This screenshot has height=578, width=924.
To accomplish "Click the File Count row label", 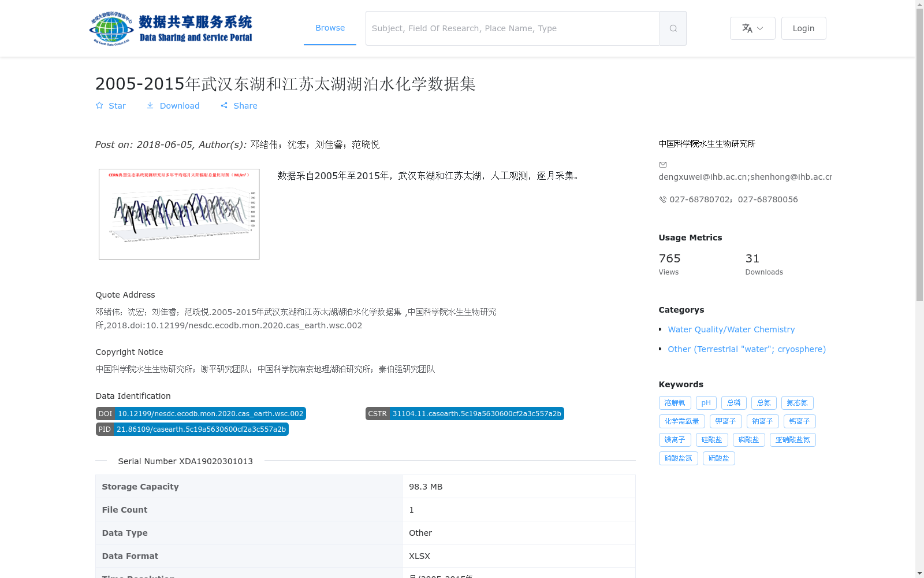I will pos(125,510).
